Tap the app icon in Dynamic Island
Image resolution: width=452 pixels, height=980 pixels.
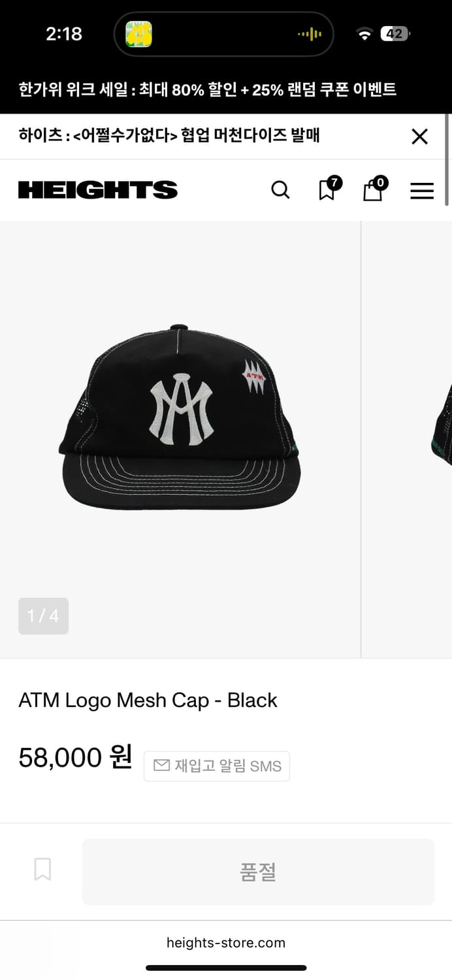(x=139, y=34)
